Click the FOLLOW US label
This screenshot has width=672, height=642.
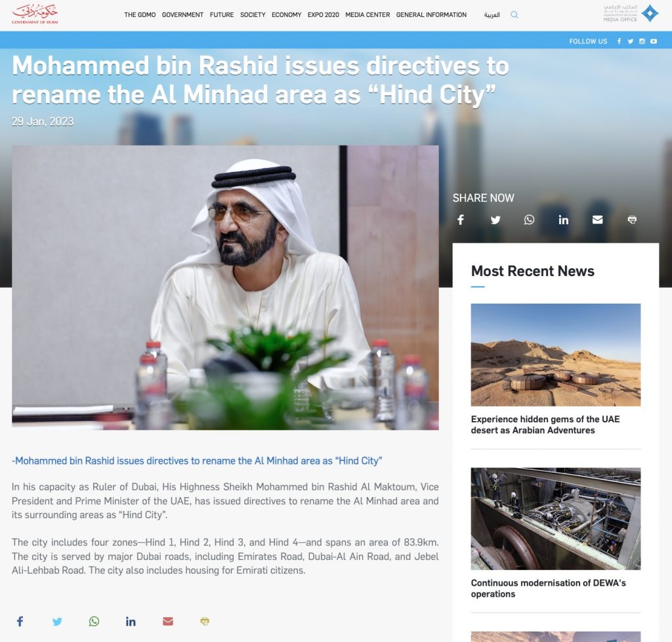click(x=588, y=41)
